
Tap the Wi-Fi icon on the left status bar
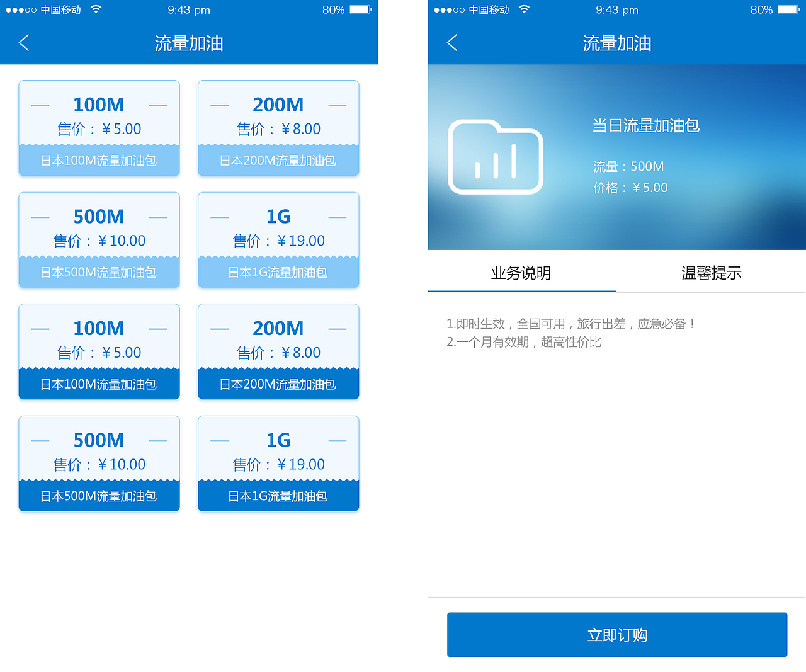95,9
